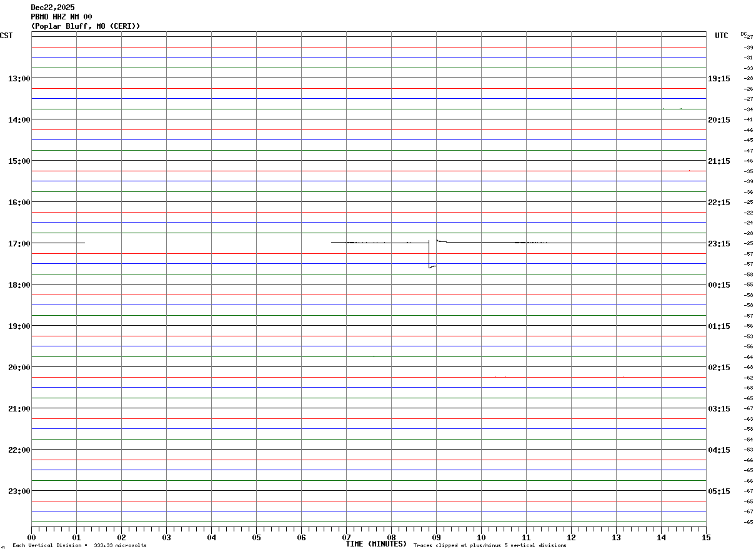The width and height of the screenshot is (756, 554).
Task: Click the 19:15 UTC time label
Action: coord(719,78)
